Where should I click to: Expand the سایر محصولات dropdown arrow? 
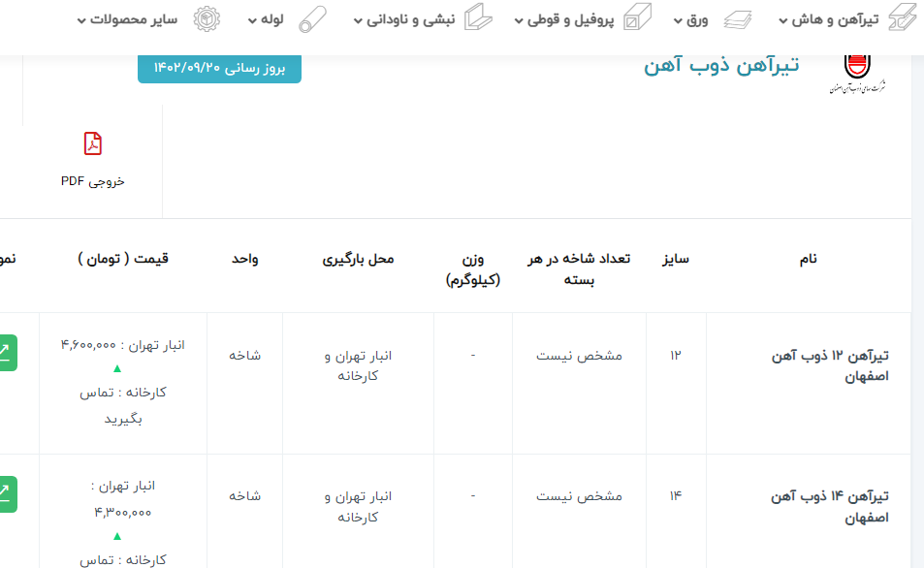81,20
